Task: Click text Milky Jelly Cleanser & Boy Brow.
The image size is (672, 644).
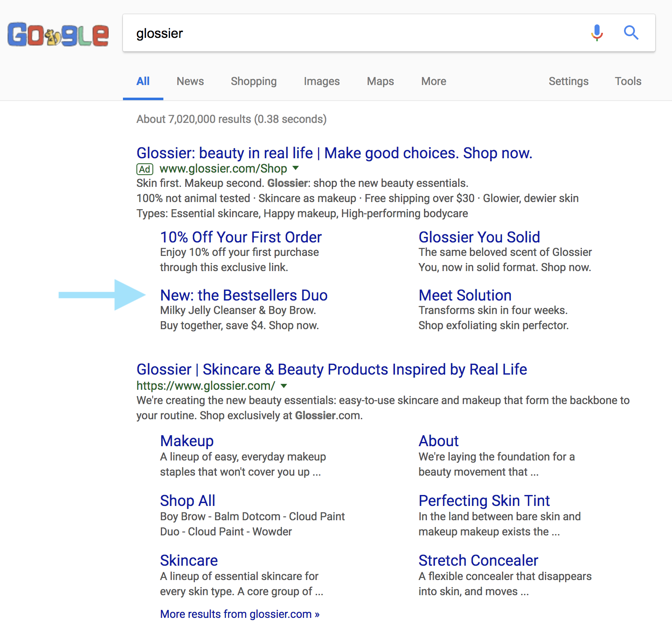Action: 238,310
